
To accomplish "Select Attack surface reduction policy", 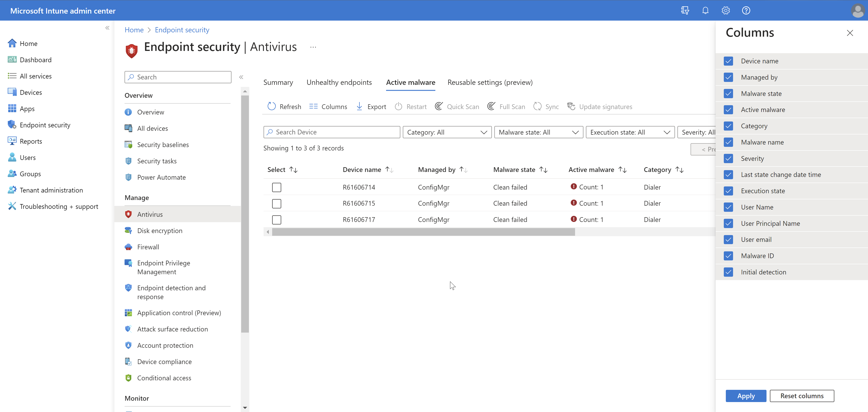I will pos(172,329).
